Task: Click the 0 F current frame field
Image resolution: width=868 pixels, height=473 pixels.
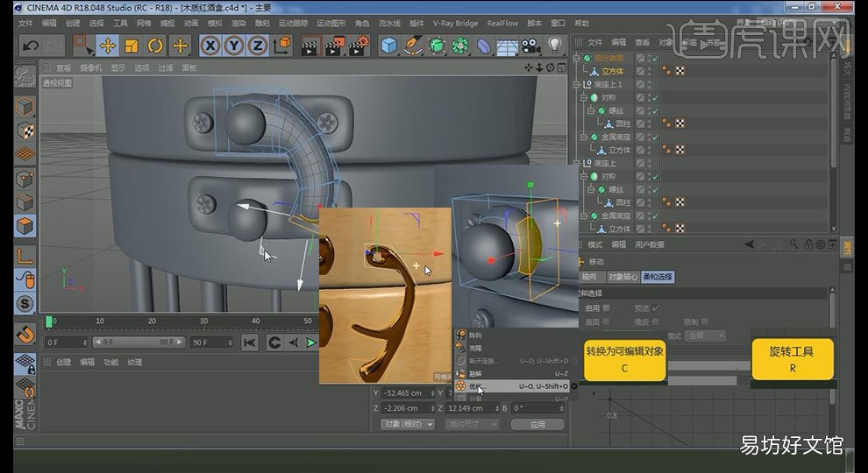Action: click(66, 342)
